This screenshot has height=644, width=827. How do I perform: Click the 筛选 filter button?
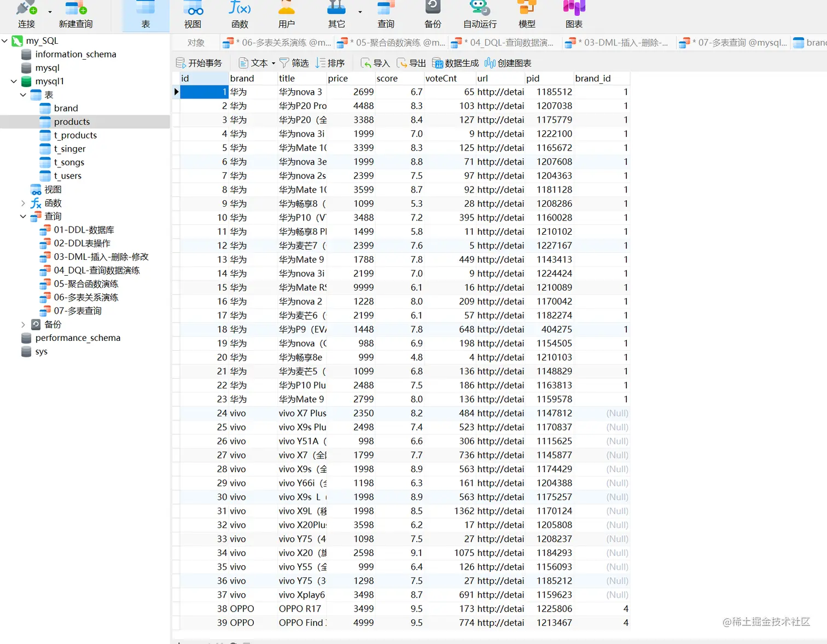click(294, 63)
